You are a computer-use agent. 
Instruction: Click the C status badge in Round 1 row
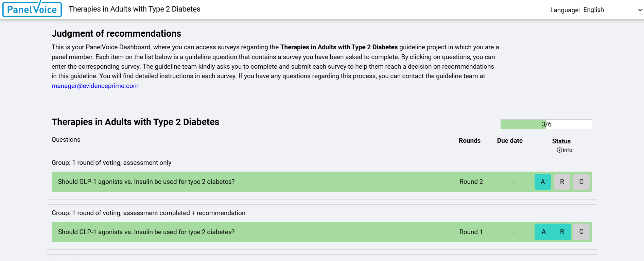581,232
